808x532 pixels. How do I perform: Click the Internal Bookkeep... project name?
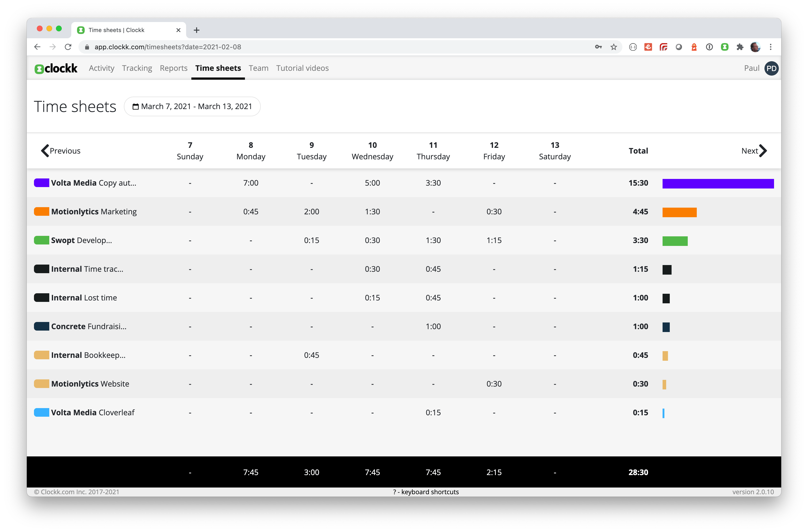[88, 355]
